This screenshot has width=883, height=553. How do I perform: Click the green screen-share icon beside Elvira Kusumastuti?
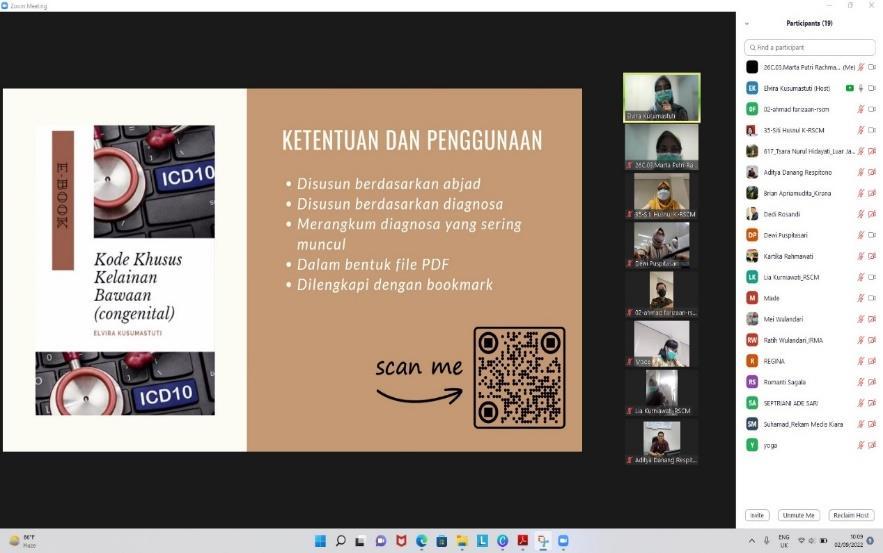849,88
